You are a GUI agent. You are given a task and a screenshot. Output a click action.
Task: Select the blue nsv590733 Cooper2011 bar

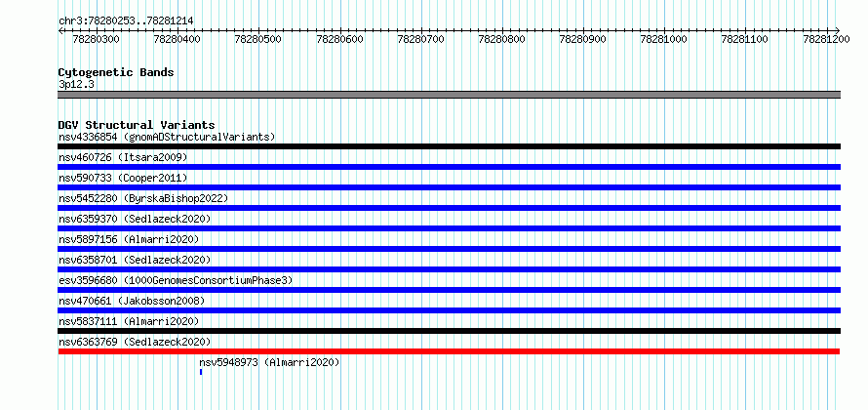coord(449,187)
